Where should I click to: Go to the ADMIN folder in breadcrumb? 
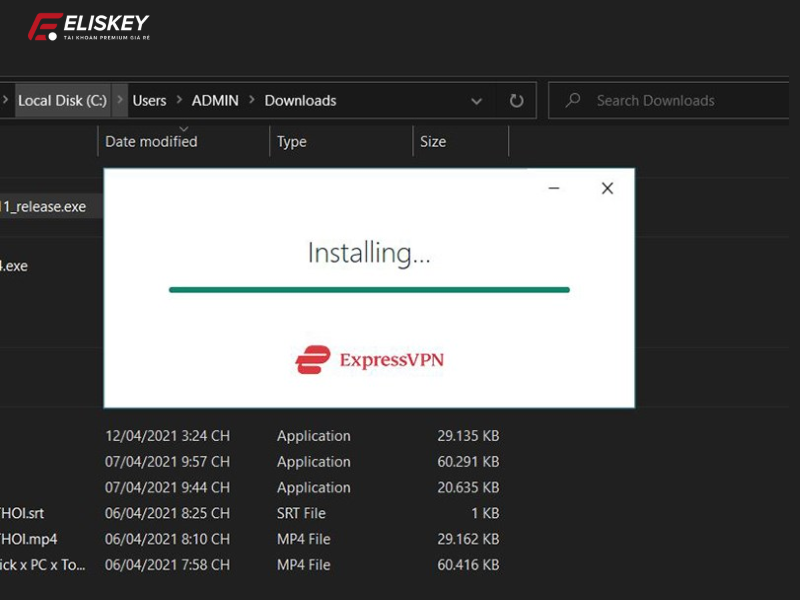pyautogui.click(x=215, y=101)
